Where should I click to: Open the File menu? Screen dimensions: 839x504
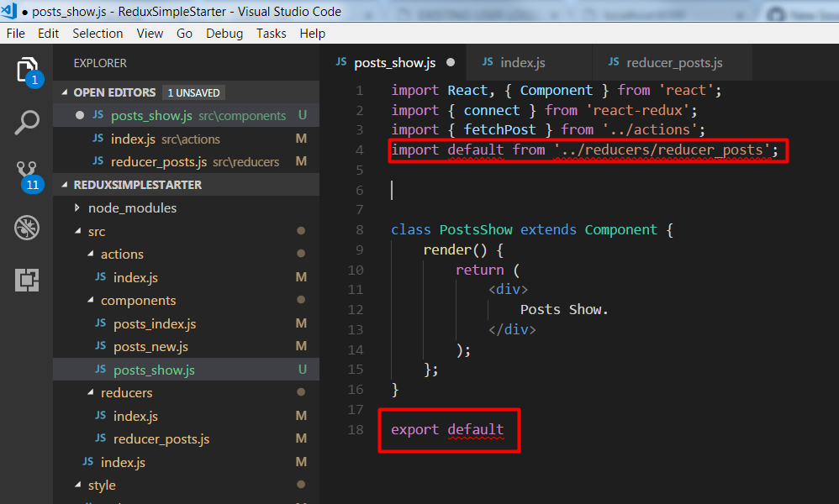point(15,34)
